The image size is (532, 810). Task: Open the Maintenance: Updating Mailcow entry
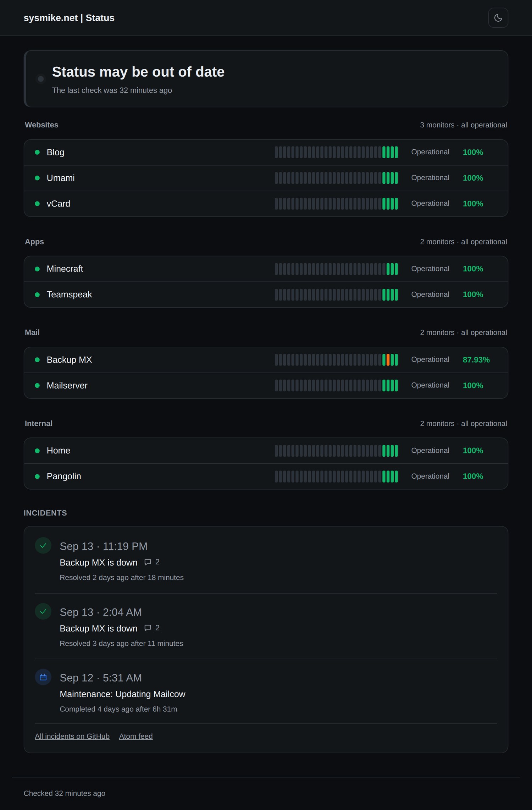tap(122, 694)
